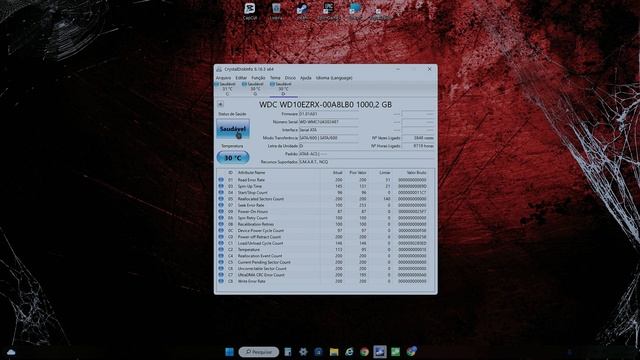Click status icon for Load/Unload Cycle Count
The width and height of the screenshot is (640, 360).
pyautogui.click(x=221, y=243)
